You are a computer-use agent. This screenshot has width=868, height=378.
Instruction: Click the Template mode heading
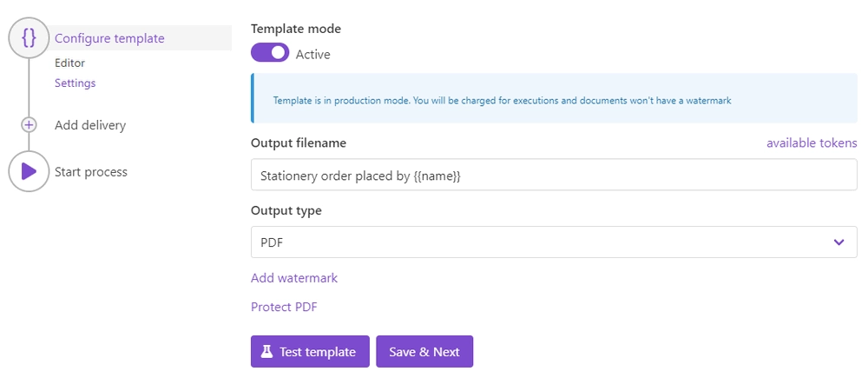pyautogui.click(x=296, y=29)
